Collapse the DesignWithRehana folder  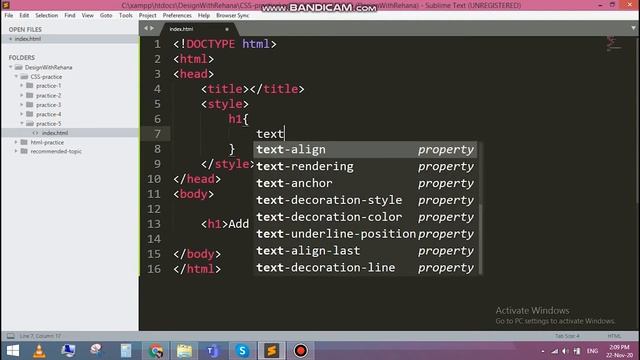coord(11,67)
